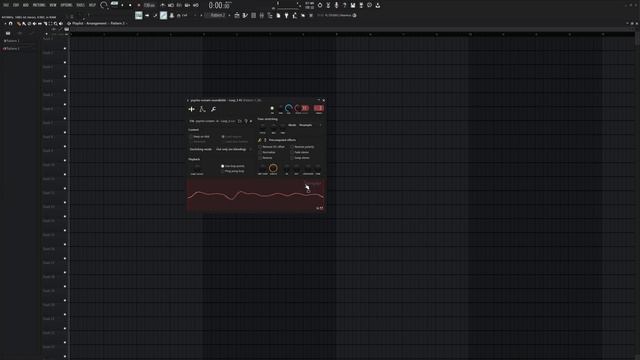Select the playlist Select tool
The height and width of the screenshot is (360, 640).
[51, 24]
